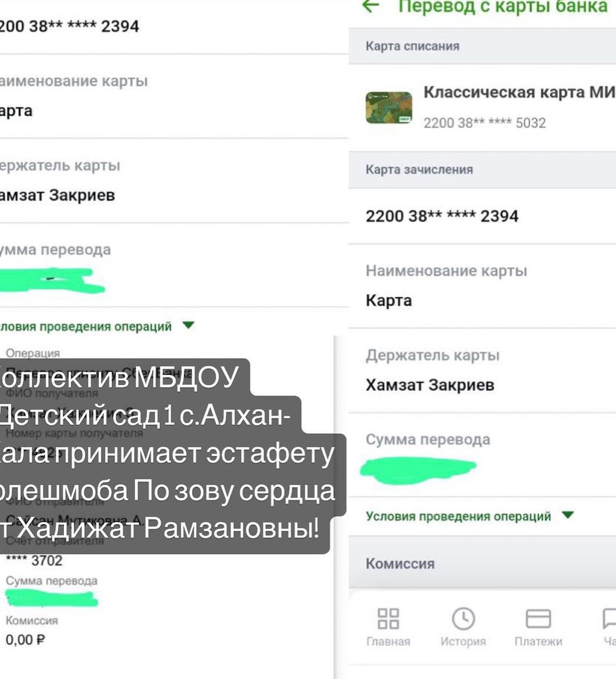The image size is (616, 679).
Task: Open the chat bubble icon in bottom bar
Action: [610, 619]
